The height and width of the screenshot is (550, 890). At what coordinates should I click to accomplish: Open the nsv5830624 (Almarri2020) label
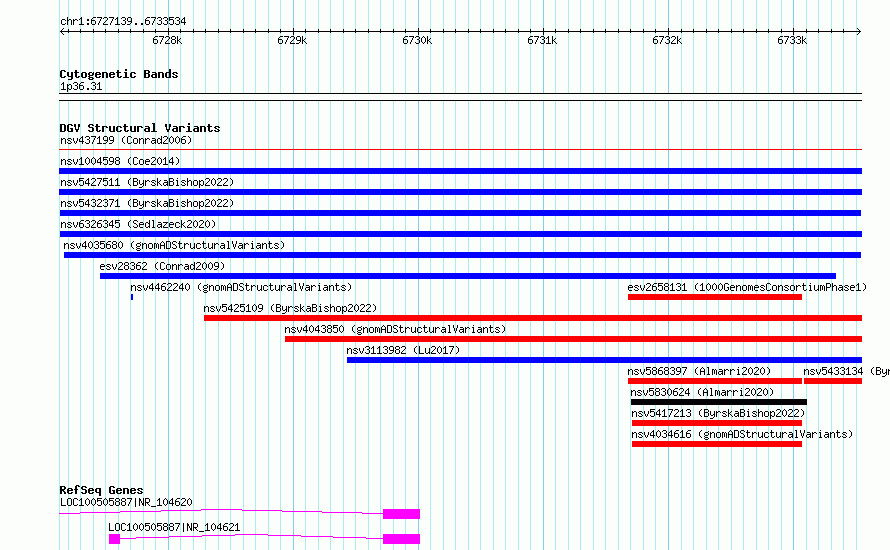click(x=702, y=392)
